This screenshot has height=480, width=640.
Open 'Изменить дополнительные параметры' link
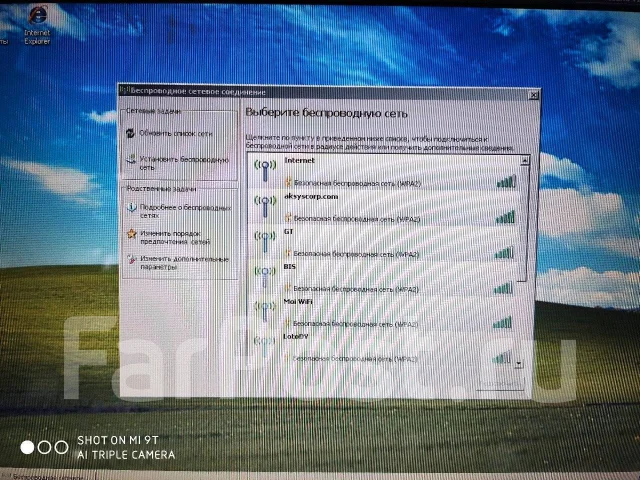[184, 263]
